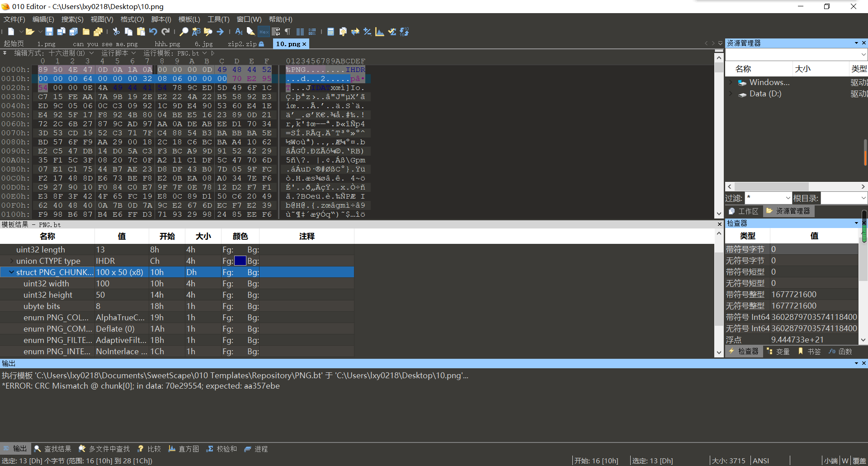Open the 运行脚本 dropdown
Viewport: 868px width, 466px height.
point(118,53)
